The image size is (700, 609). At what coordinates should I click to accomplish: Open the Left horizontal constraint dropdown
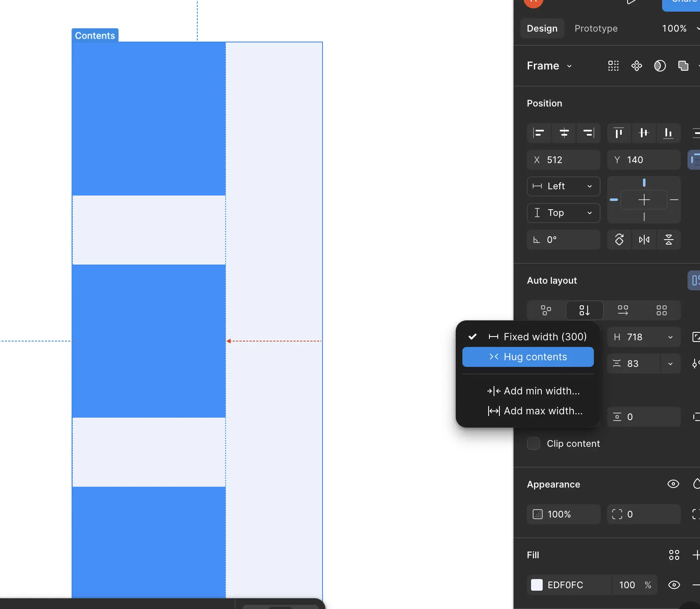(x=563, y=186)
